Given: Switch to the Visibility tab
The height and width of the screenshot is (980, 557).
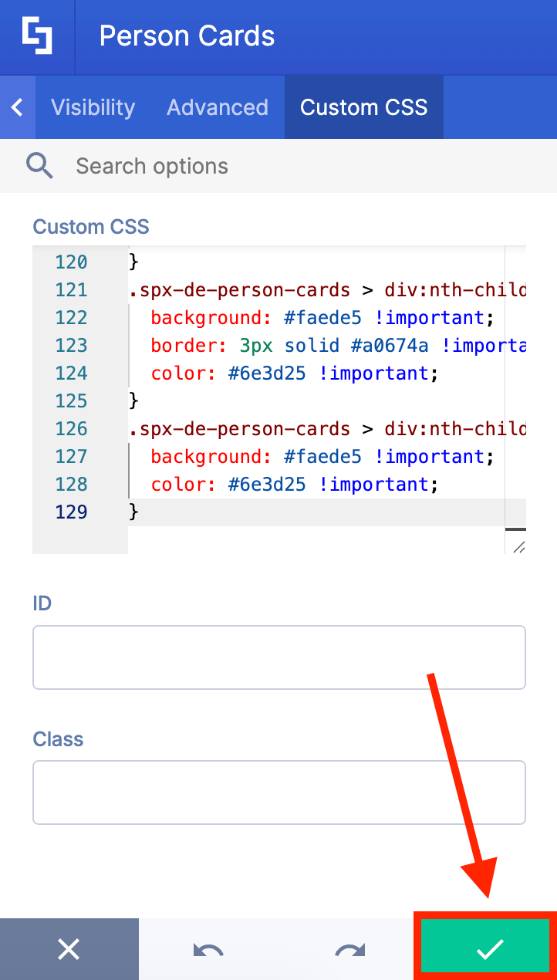Looking at the screenshot, I should click(93, 107).
